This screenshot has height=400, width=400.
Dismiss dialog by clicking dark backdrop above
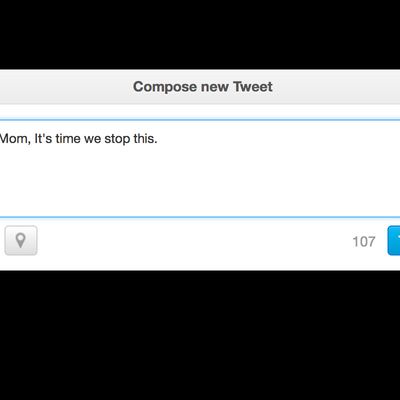point(200,33)
